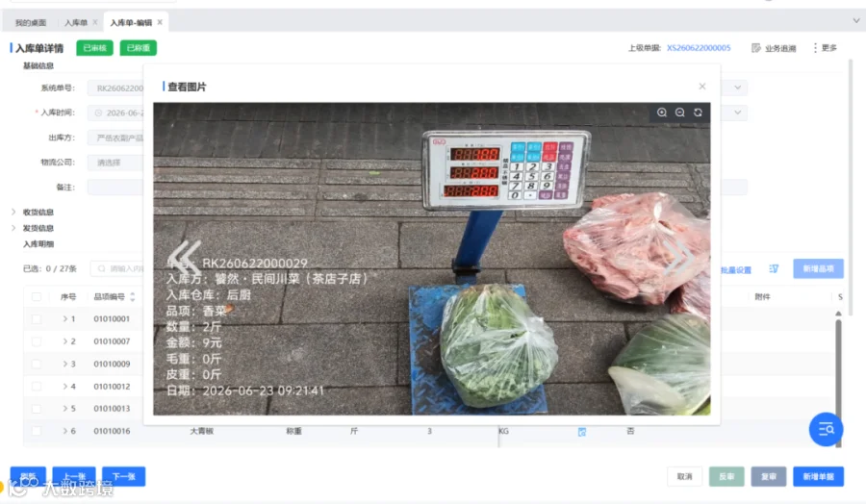This screenshot has height=504, width=866.
Task: Click the 下一张 button
Action: point(124,476)
